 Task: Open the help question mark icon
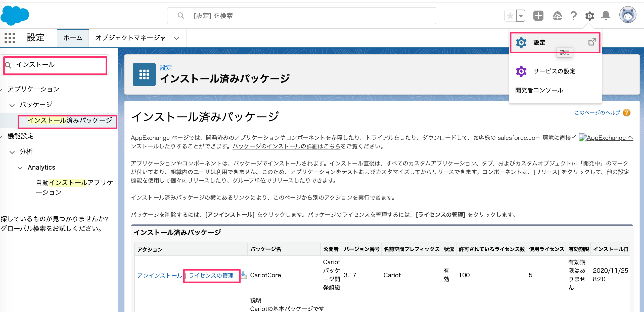coord(573,16)
